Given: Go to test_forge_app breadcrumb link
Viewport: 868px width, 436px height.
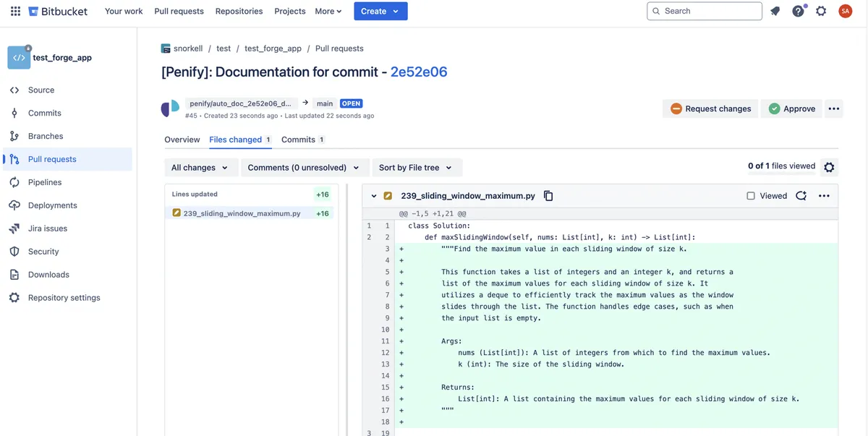Looking at the screenshot, I should tap(273, 49).
